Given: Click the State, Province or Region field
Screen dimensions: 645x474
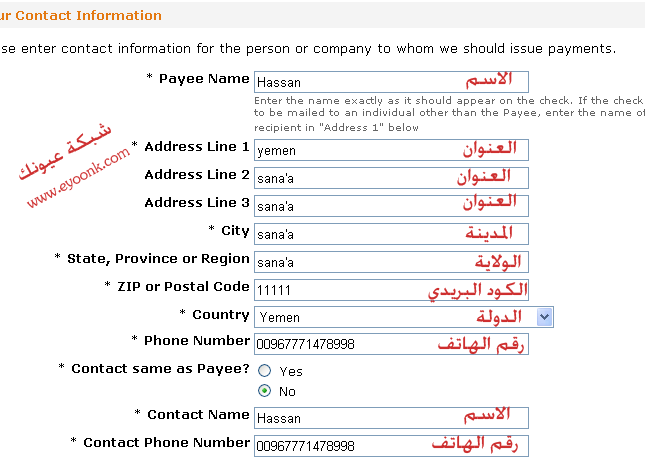Looking at the screenshot, I should [391, 262].
